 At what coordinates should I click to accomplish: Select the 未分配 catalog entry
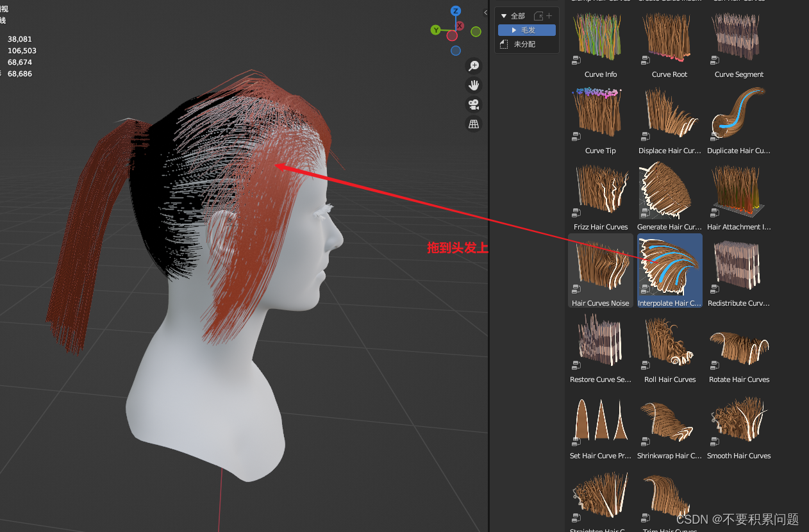(x=524, y=44)
